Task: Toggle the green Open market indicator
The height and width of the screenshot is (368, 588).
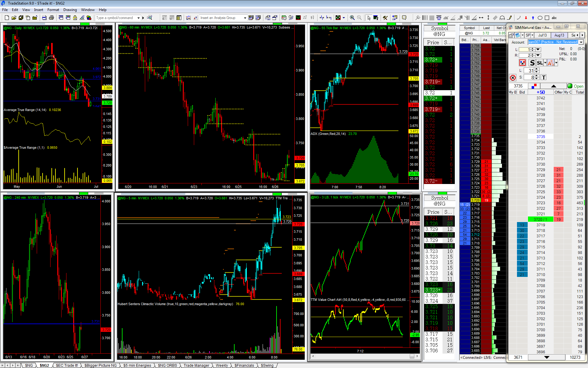Action: (x=570, y=86)
